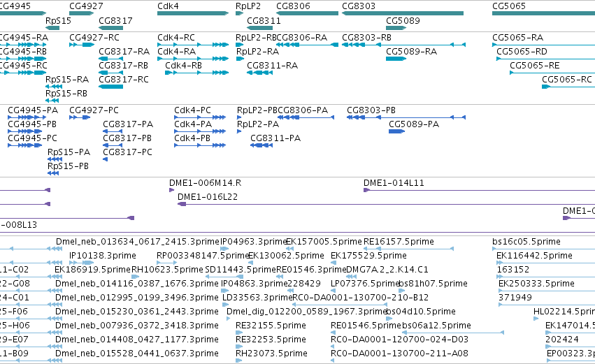Open EST RC0-DA0001-120700-024-D03
595x364 pixels.
pos(399,340)
